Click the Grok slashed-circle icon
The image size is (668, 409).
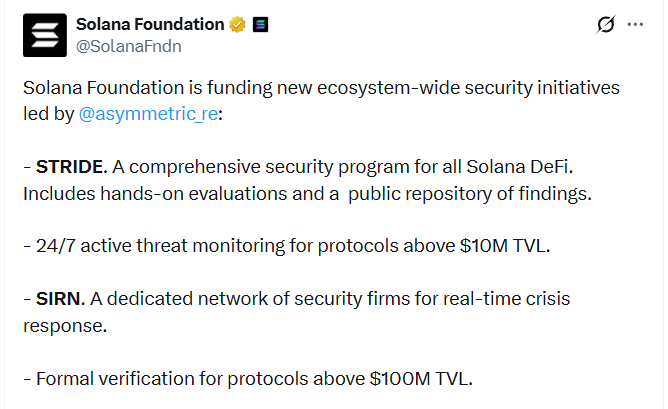tap(604, 24)
